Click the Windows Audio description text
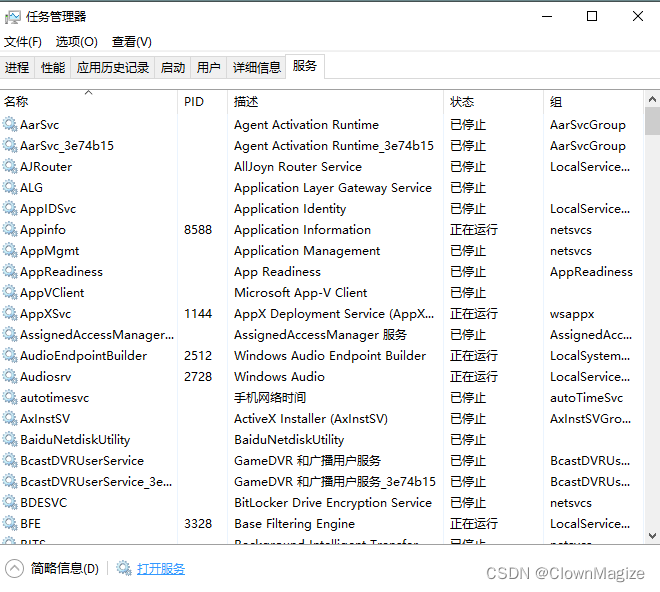 tap(279, 377)
